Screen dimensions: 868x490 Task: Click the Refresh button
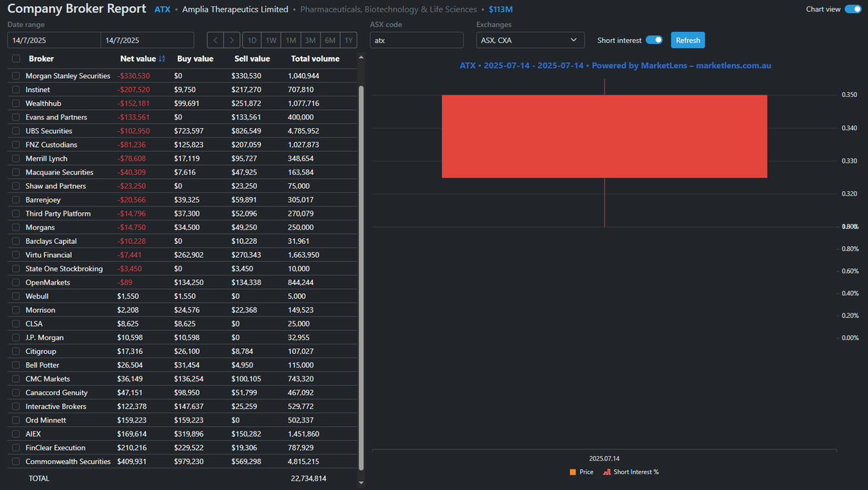[x=688, y=41]
